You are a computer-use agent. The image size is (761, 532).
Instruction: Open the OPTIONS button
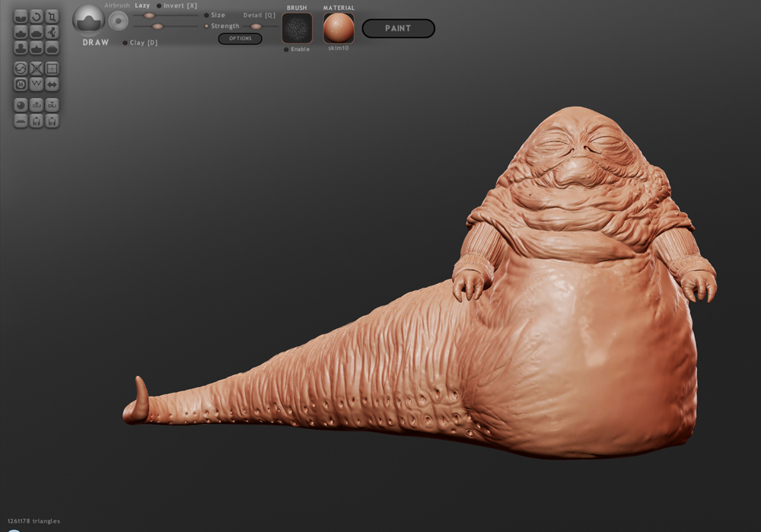click(240, 38)
